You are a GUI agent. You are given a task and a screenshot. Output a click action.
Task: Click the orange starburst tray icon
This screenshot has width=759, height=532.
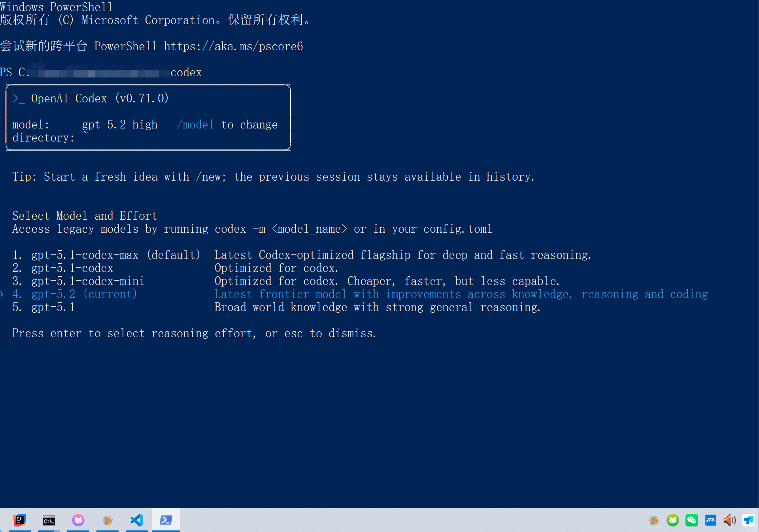(x=654, y=521)
